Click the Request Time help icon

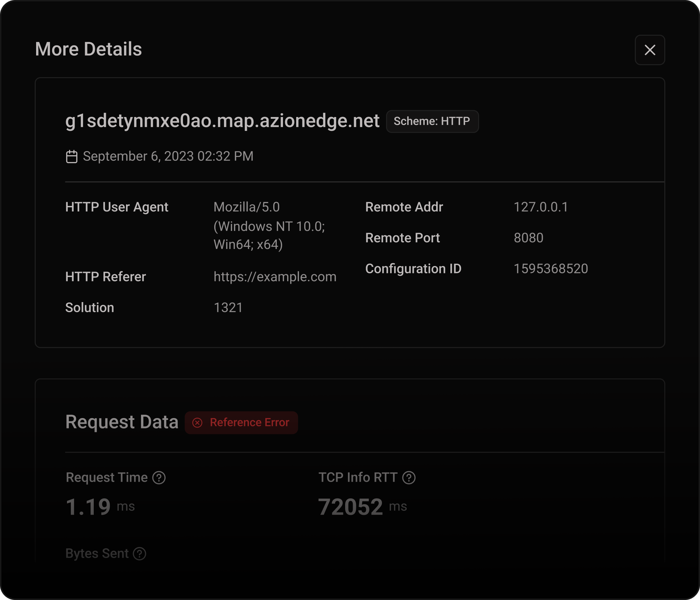click(159, 478)
